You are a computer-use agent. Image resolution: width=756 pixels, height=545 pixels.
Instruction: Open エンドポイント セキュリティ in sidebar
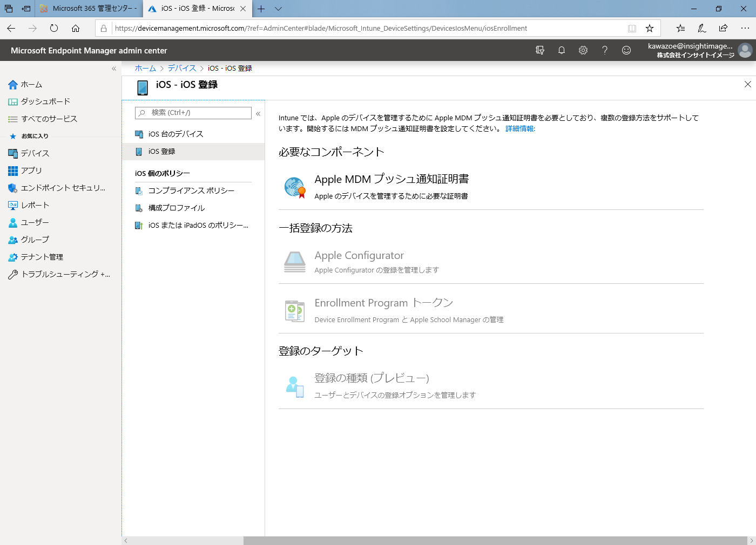coord(63,188)
